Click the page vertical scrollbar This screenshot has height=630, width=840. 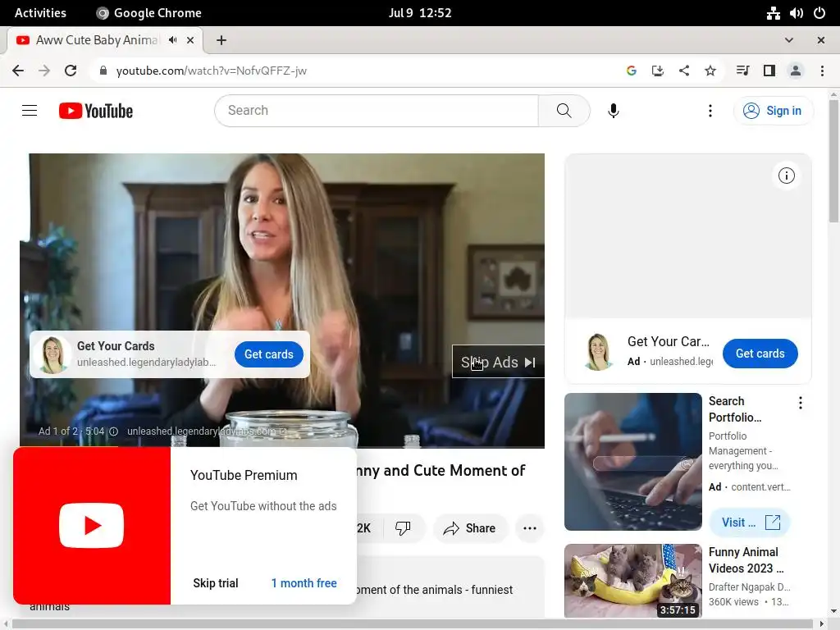coord(833,161)
